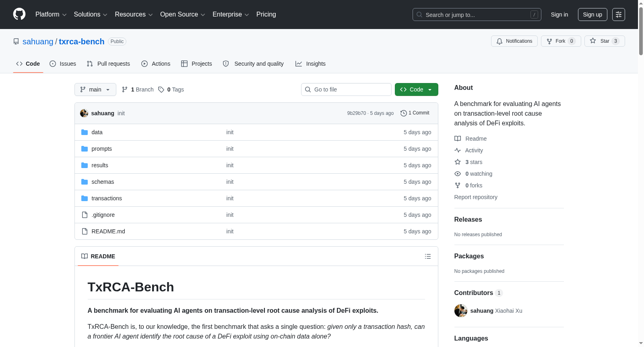Open the sahuang owner profile link
The width and height of the screenshot is (644, 347).
click(38, 42)
